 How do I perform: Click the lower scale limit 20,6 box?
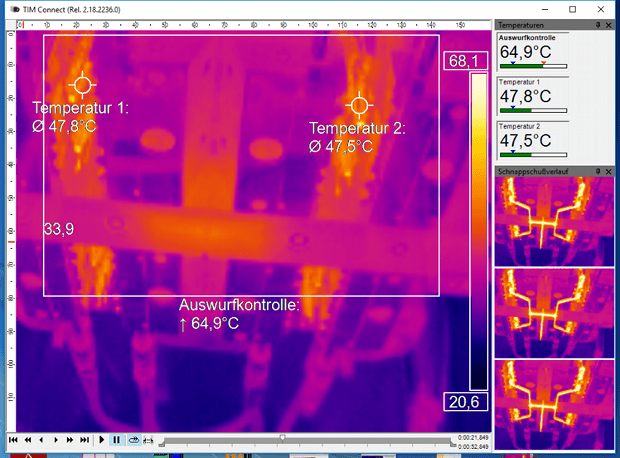coord(465,402)
